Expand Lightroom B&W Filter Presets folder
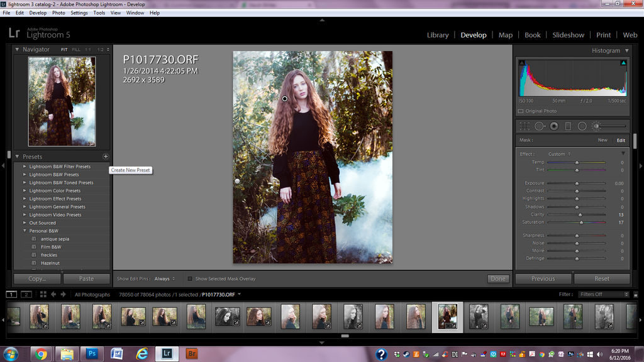 [25, 166]
